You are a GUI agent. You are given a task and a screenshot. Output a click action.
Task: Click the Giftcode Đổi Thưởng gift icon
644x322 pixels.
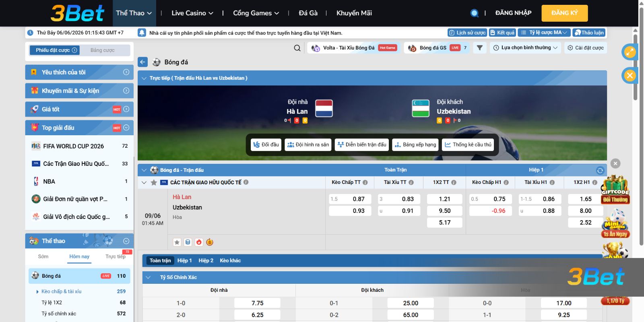coord(615,190)
